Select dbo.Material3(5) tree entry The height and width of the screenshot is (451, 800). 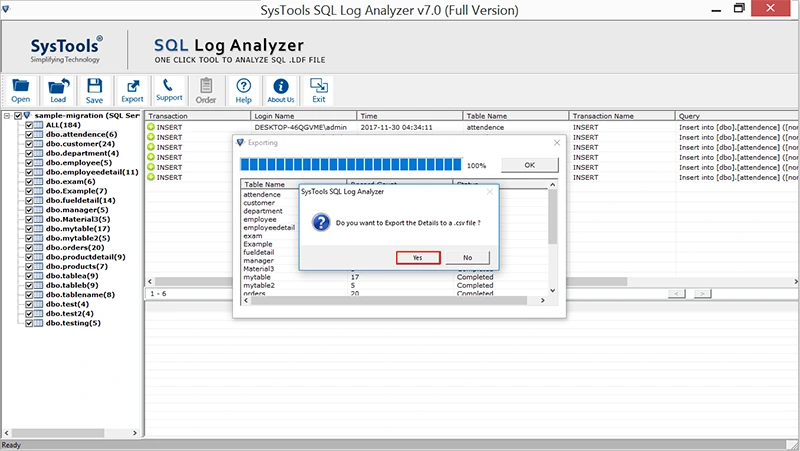click(78, 219)
